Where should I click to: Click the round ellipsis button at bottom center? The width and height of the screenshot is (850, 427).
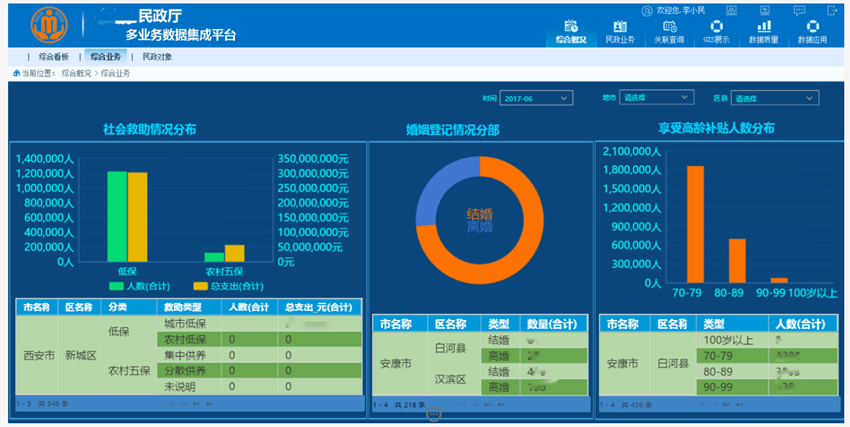[x=433, y=413]
